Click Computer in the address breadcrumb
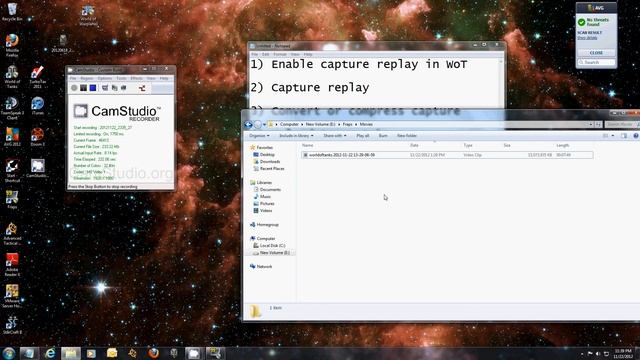Image resolution: width=640 pixels, height=360 pixels. 289,124
